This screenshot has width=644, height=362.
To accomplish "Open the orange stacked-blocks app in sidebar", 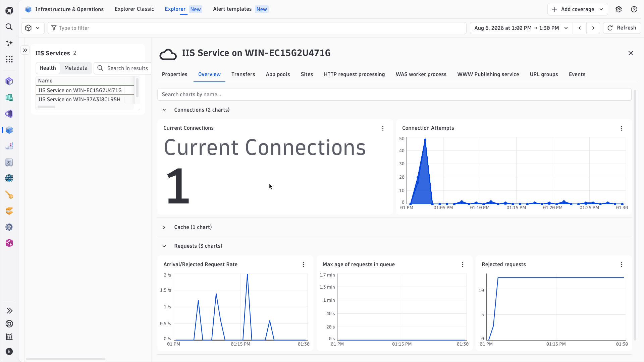I will pyautogui.click(x=9, y=211).
